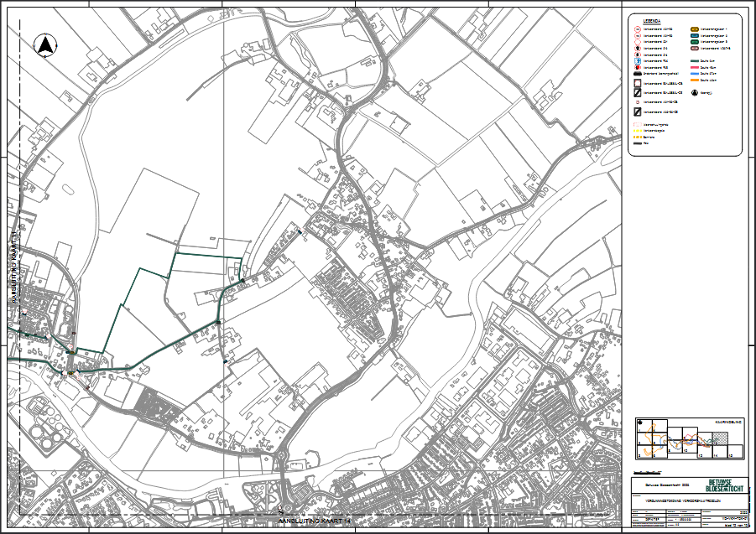This screenshot has width=756, height=534.
Task: Click the green rounded badge legend icon
Action: pos(694,42)
